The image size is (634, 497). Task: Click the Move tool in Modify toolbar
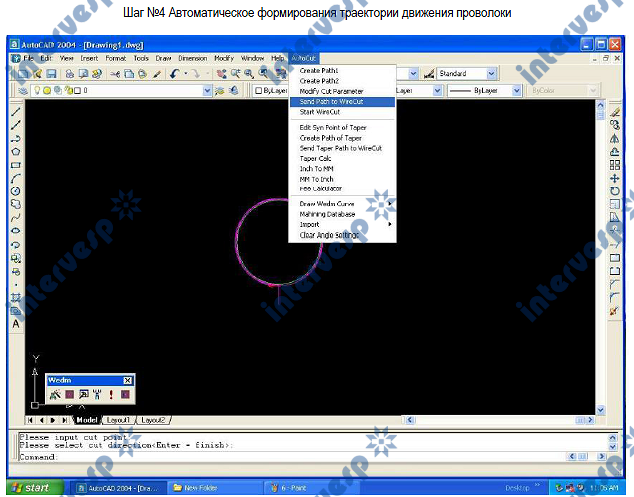click(x=614, y=178)
